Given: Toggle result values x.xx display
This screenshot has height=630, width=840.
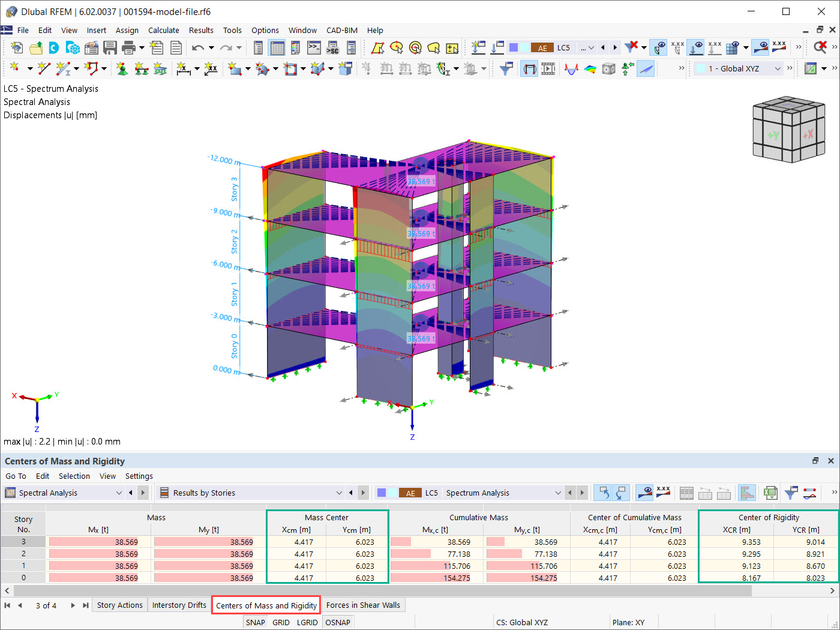Looking at the screenshot, I should coord(779,47).
